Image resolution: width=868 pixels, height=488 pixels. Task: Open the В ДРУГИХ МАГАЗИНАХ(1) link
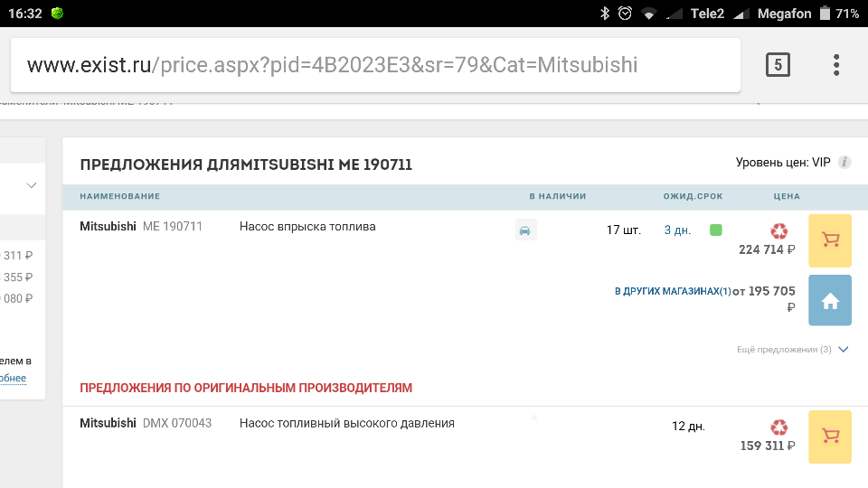tap(673, 291)
